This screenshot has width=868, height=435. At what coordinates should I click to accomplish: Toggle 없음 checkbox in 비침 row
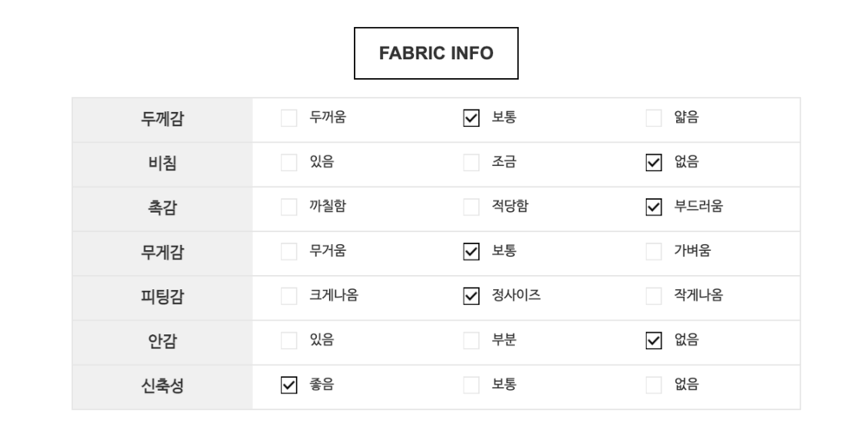pyautogui.click(x=654, y=162)
